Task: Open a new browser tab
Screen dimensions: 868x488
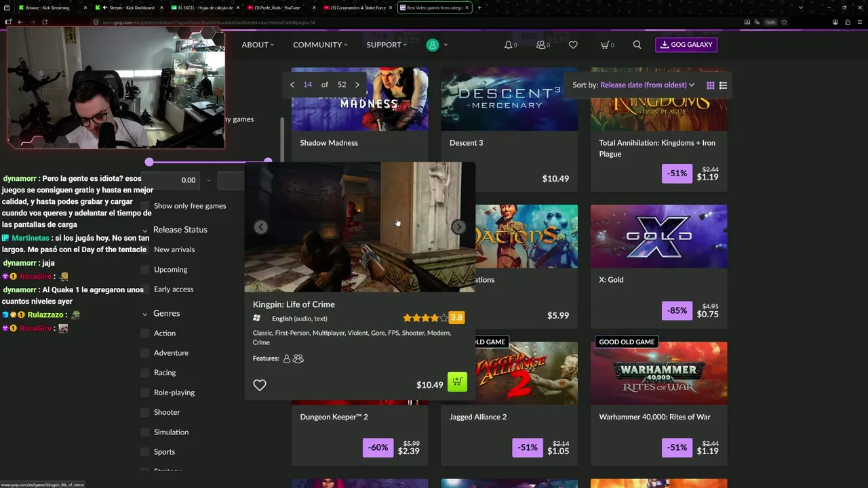Action: pyautogui.click(x=479, y=7)
